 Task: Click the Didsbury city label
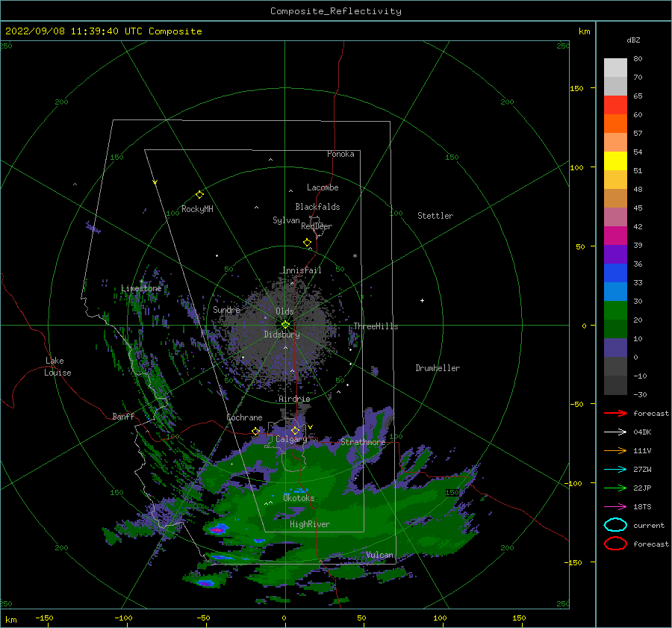(x=281, y=335)
